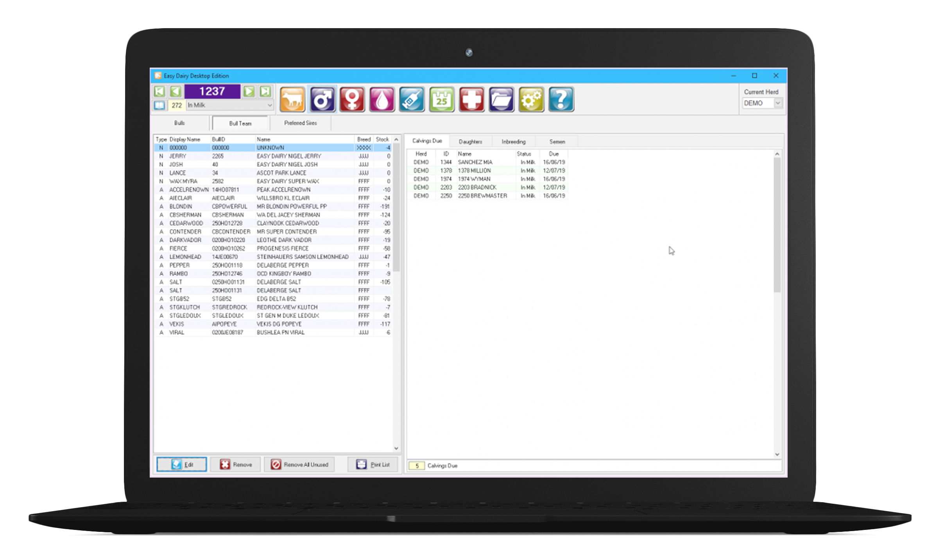Switch to the Bulls tab
This screenshot has width=951, height=560.
pos(179,123)
